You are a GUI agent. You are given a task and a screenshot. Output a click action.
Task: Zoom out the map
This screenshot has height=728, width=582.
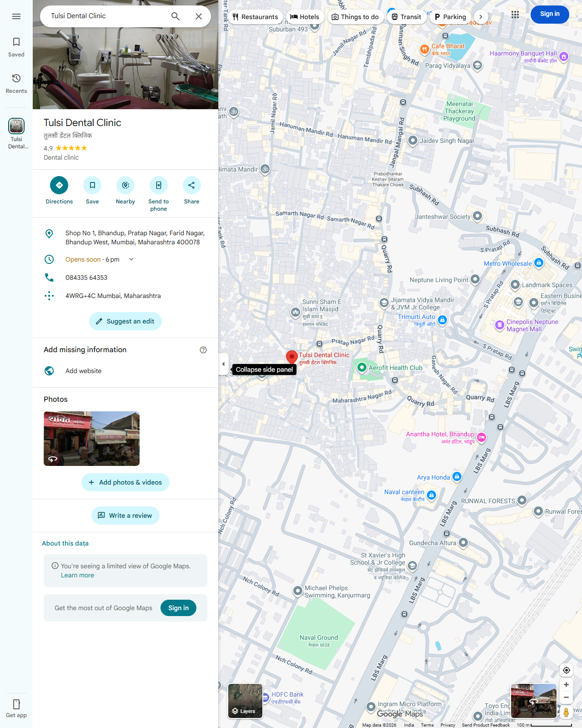coord(566,698)
